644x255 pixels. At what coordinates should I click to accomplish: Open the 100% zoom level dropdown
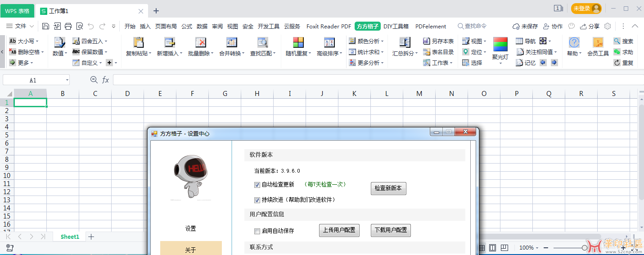[537, 248]
